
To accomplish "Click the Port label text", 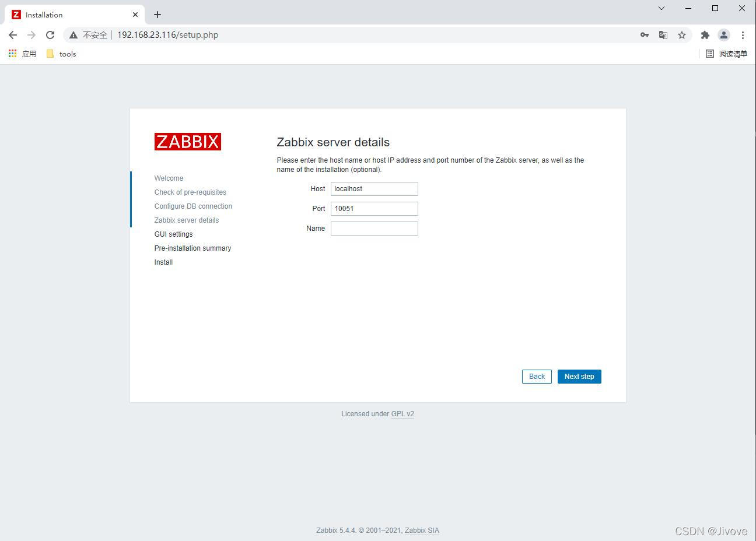I will (318, 209).
